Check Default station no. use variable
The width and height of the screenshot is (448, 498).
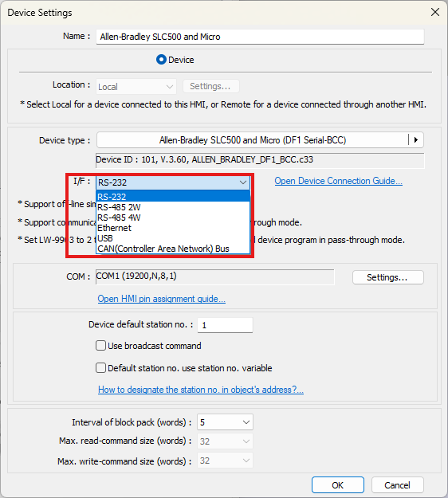100,368
